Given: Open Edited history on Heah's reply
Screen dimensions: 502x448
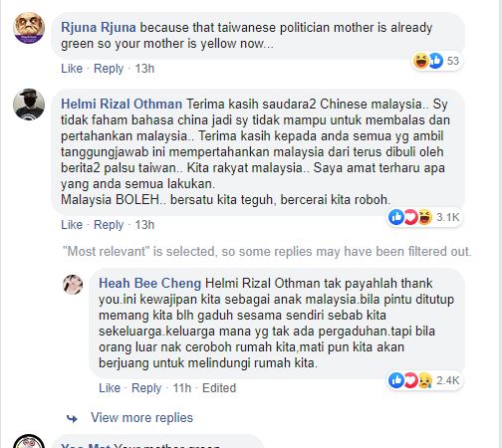Looking at the screenshot, I should 219,388.
